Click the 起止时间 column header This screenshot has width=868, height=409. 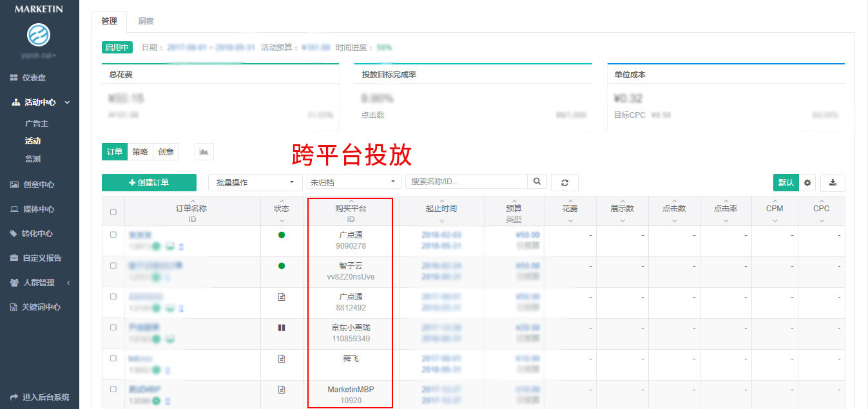(441, 209)
